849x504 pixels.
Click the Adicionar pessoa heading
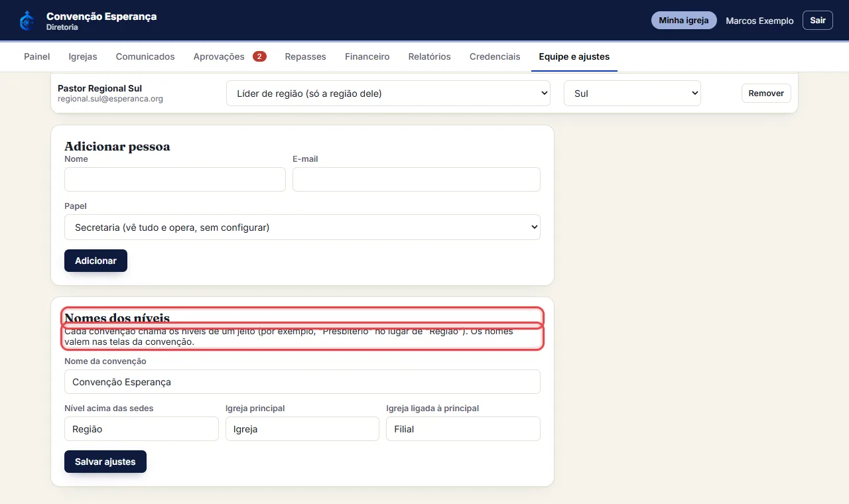117,147
